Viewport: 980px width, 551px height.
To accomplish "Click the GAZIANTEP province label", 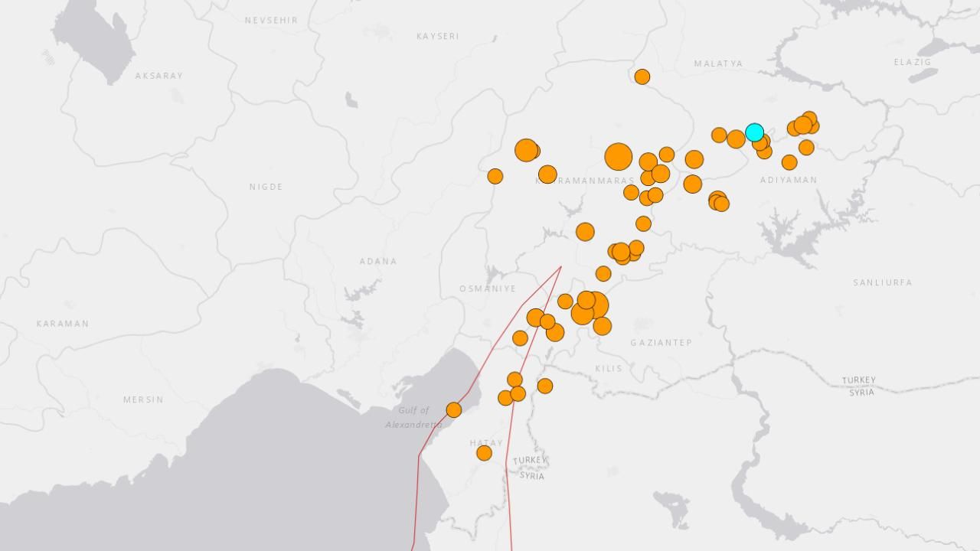I will click(661, 343).
